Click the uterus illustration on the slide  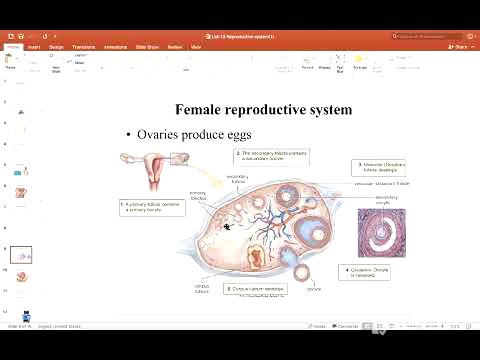click(x=155, y=171)
